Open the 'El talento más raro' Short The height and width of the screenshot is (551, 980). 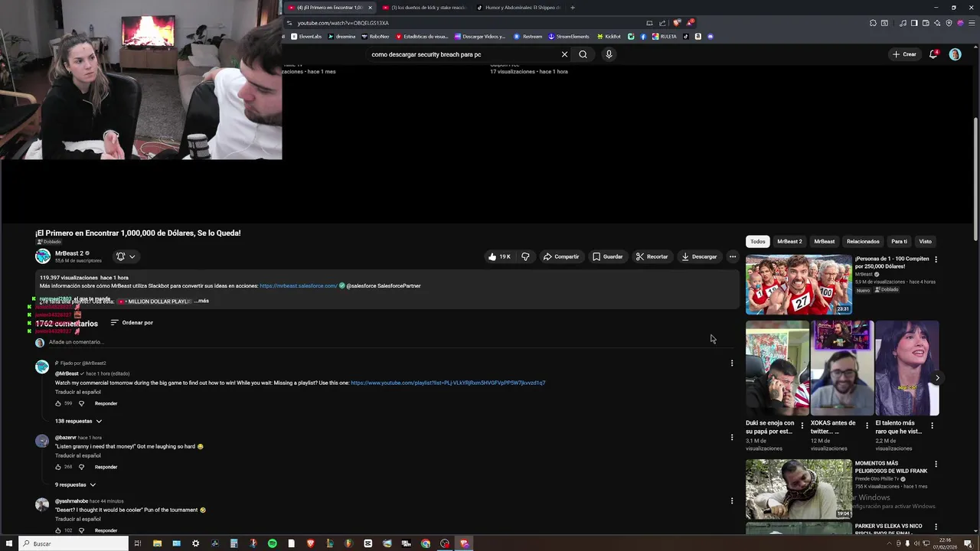[x=906, y=368]
